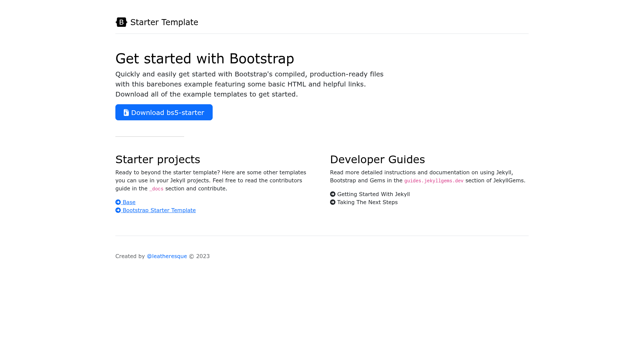Open the Bootstrap Starter Template link

[156, 210]
